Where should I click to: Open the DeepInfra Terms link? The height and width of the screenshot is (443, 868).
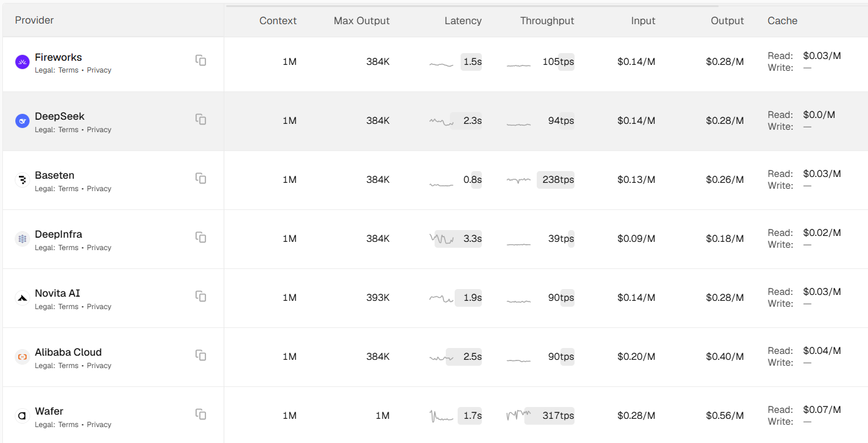(68, 248)
